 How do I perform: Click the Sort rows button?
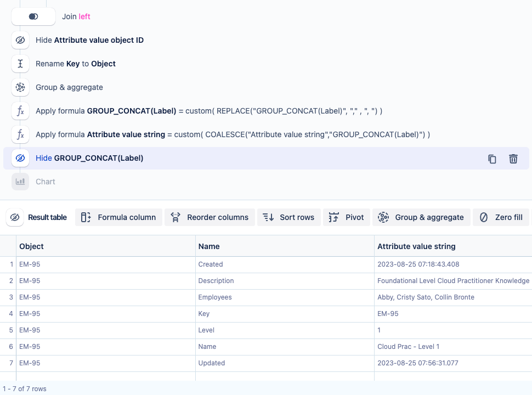tap(289, 217)
